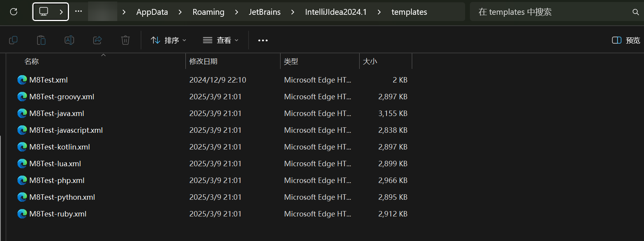Click Edge icon of M8Test-python.xml
Screen dimensions: 644x241
coord(22,197)
